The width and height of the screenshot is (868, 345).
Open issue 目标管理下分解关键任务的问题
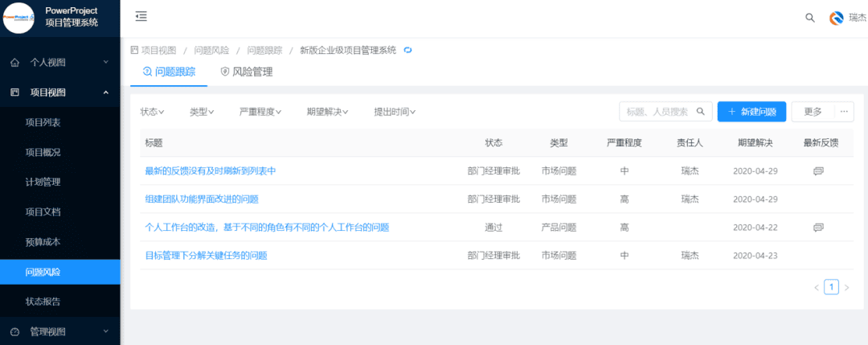coord(206,256)
